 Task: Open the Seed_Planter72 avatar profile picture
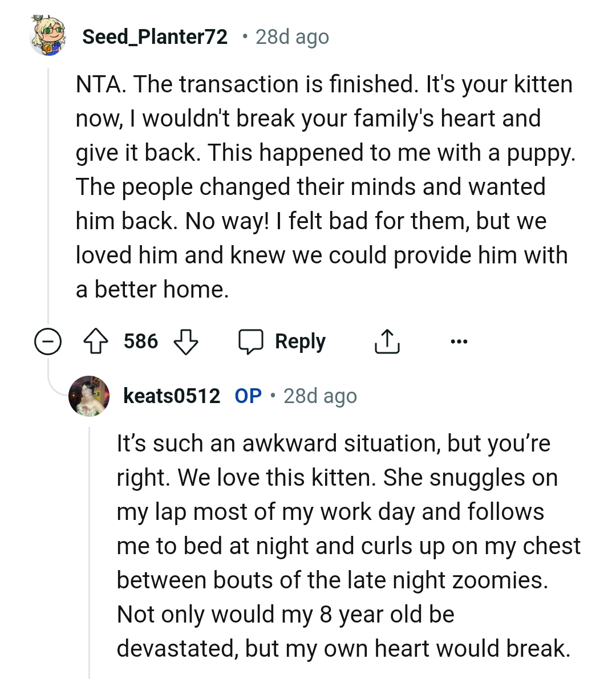[x=48, y=37]
